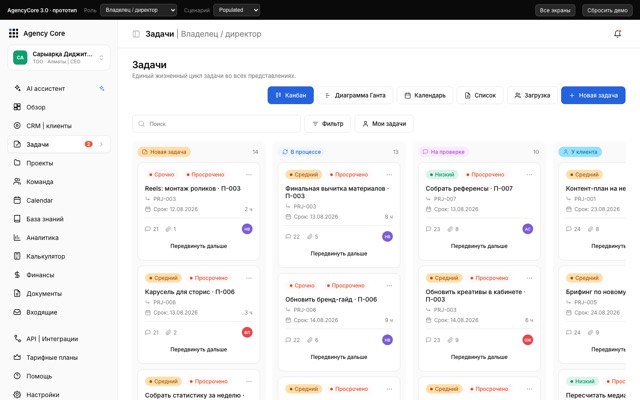Click the Контент-план task title in У клиента
The width and height of the screenshot is (640, 400).
point(596,189)
